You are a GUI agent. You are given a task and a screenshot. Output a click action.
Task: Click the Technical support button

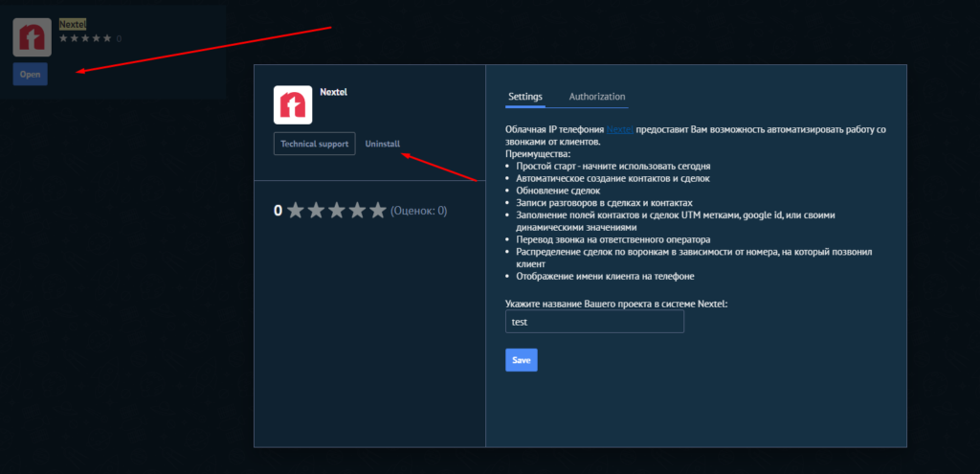(x=314, y=145)
